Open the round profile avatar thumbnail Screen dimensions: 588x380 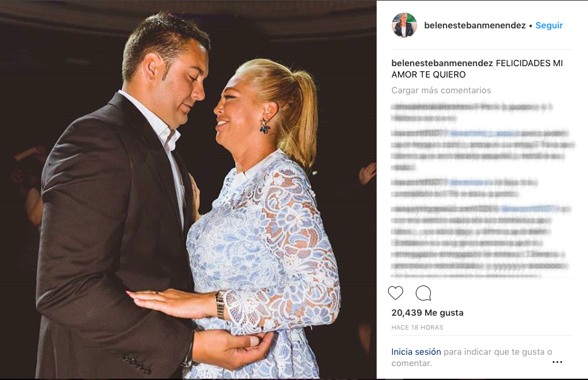click(x=404, y=25)
